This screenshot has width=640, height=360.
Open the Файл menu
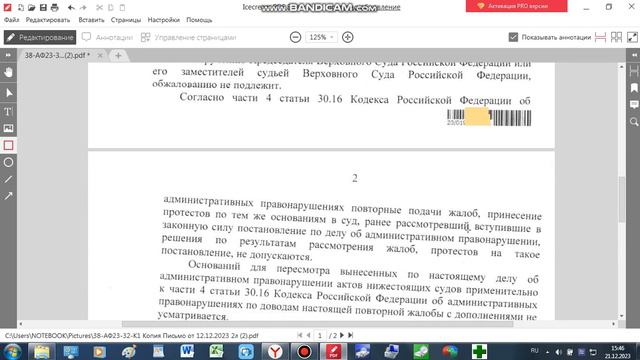[11, 20]
